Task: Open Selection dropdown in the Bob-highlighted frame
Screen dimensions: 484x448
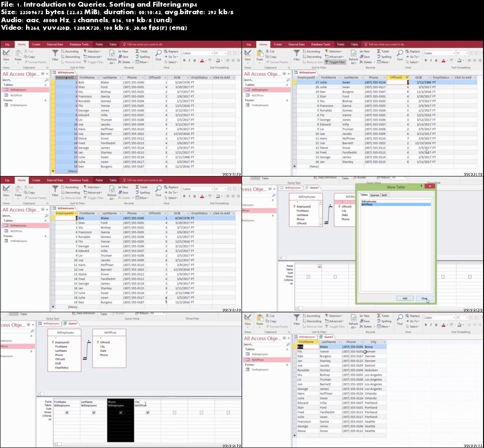Action: pyautogui.click(x=92, y=187)
